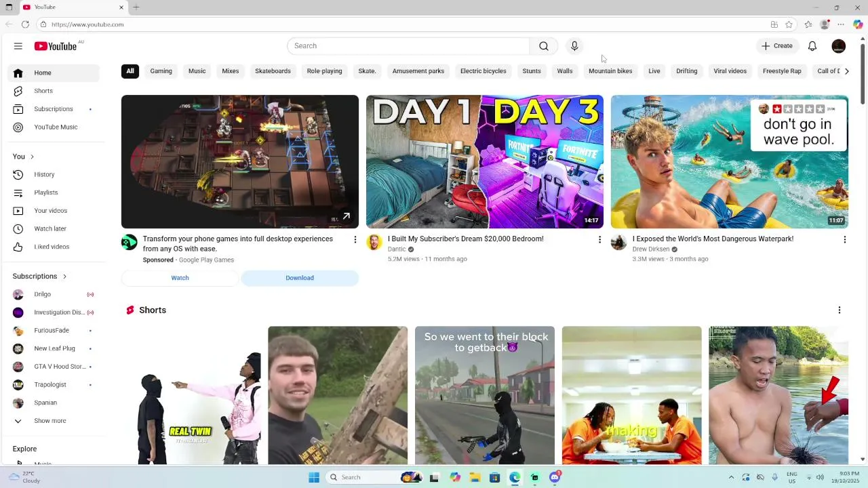The width and height of the screenshot is (868, 488).
Task: Select the Gaming filter chip
Action: [x=161, y=71]
